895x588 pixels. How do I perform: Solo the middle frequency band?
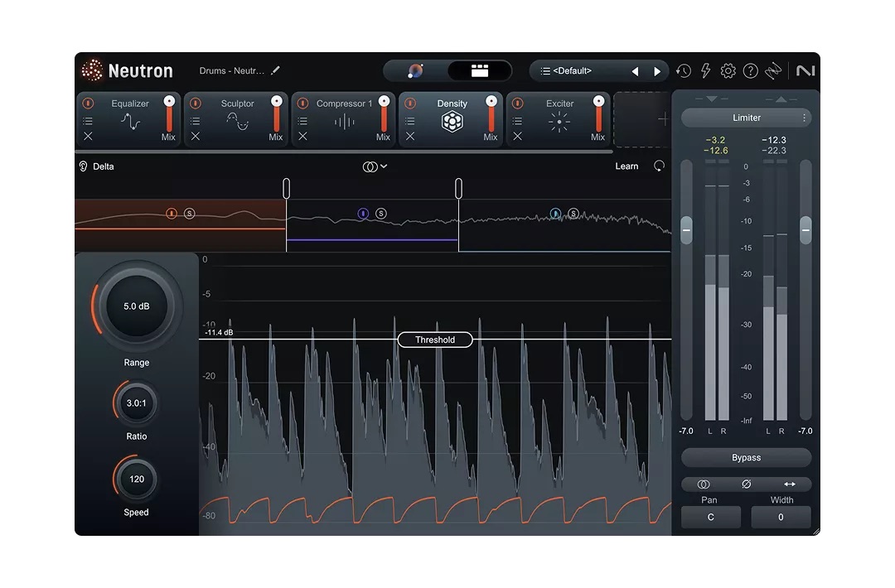coord(381,214)
